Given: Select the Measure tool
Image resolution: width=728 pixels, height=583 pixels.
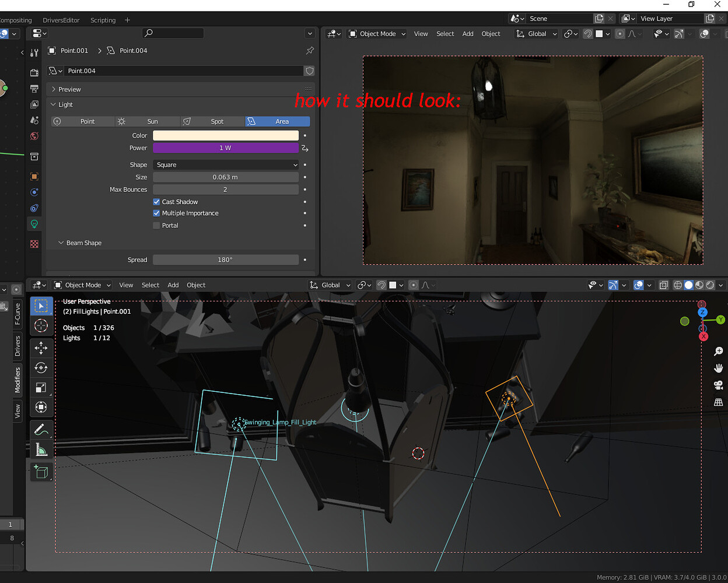Looking at the screenshot, I should 41,449.
